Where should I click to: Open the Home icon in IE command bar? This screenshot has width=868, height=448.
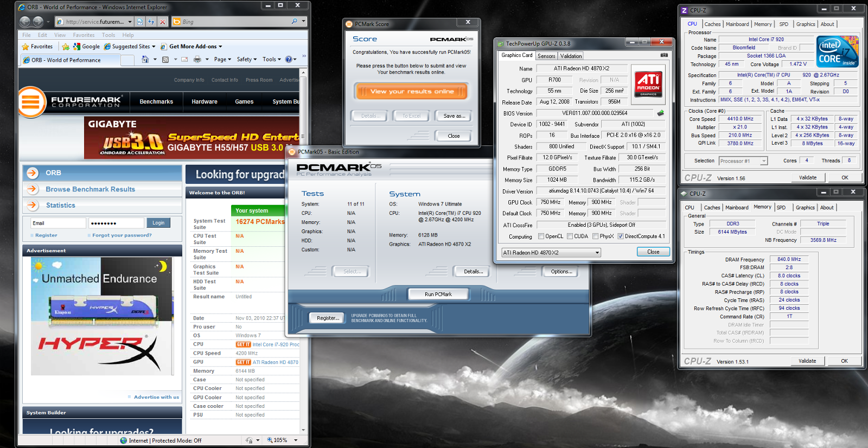pyautogui.click(x=145, y=60)
